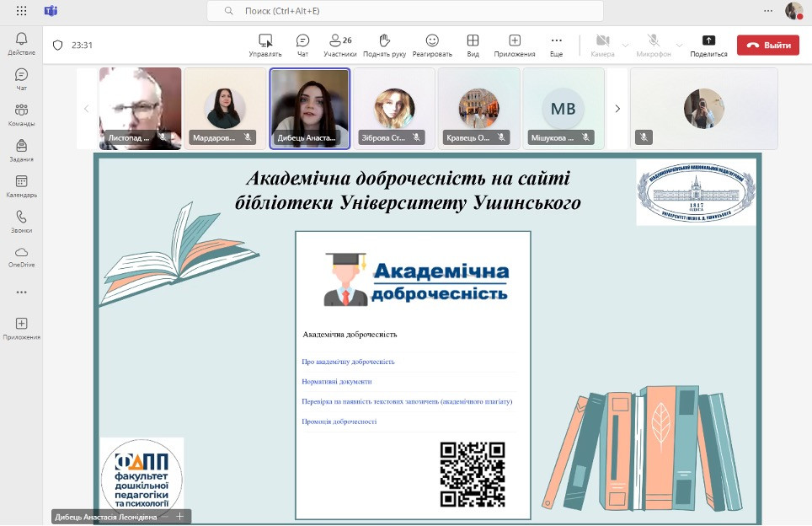Click the Поиск search field
The height and width of the screenshot is (526, 812).
(404, 11)
